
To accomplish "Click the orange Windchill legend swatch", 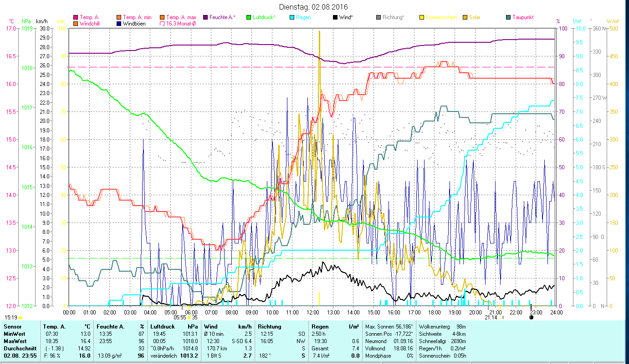I will pos(76,23).
